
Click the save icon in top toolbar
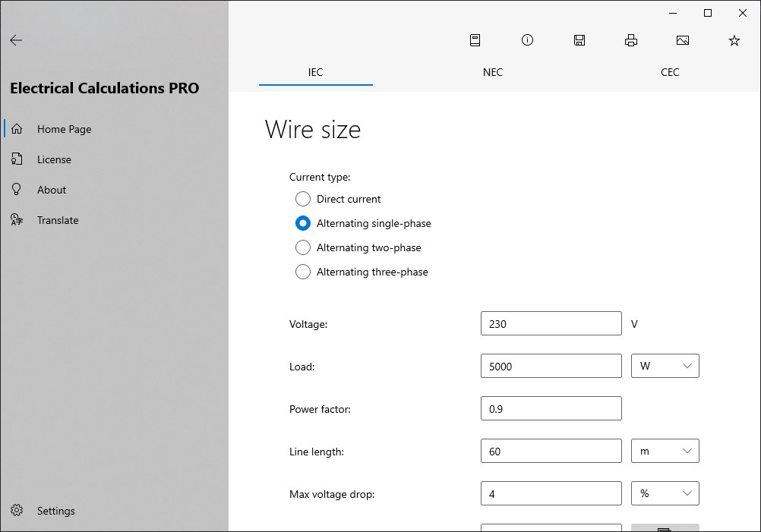579,41
